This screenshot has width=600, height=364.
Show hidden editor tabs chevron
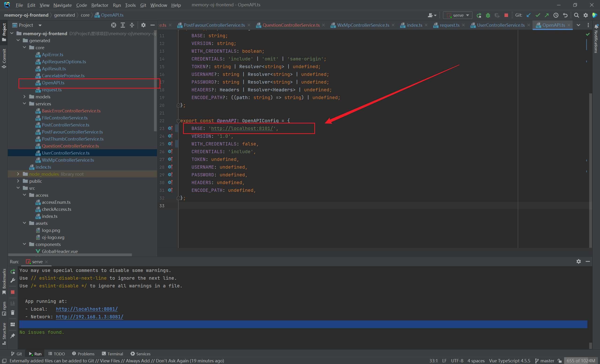[x=578, y=25]
